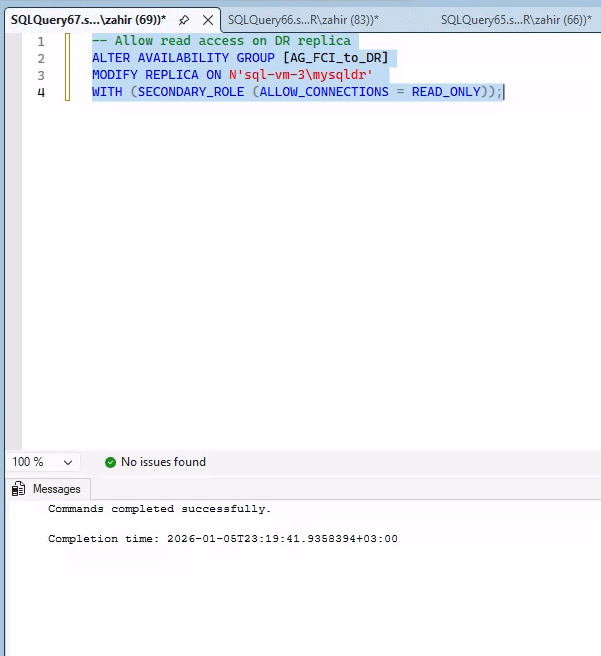Select the active SQLQuery67 tab
Image resolution: width=601 pixels, height=656 pixels.
tap(88, 20)
